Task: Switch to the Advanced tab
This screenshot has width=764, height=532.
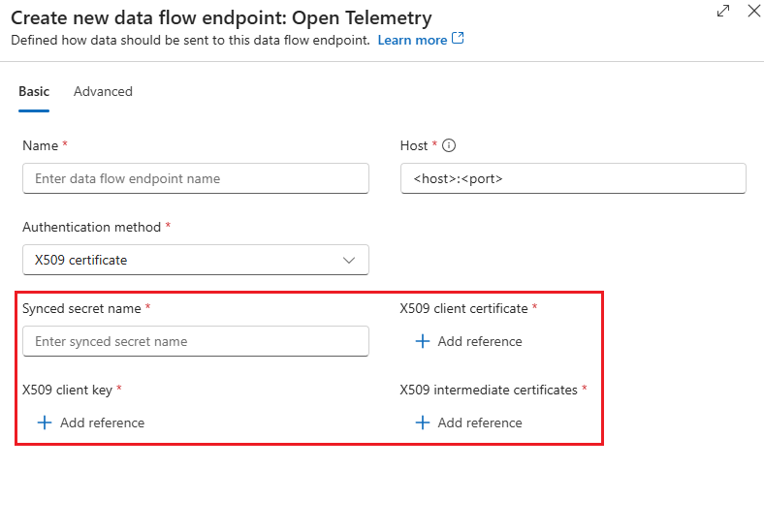Action: (x=103, y=91)
